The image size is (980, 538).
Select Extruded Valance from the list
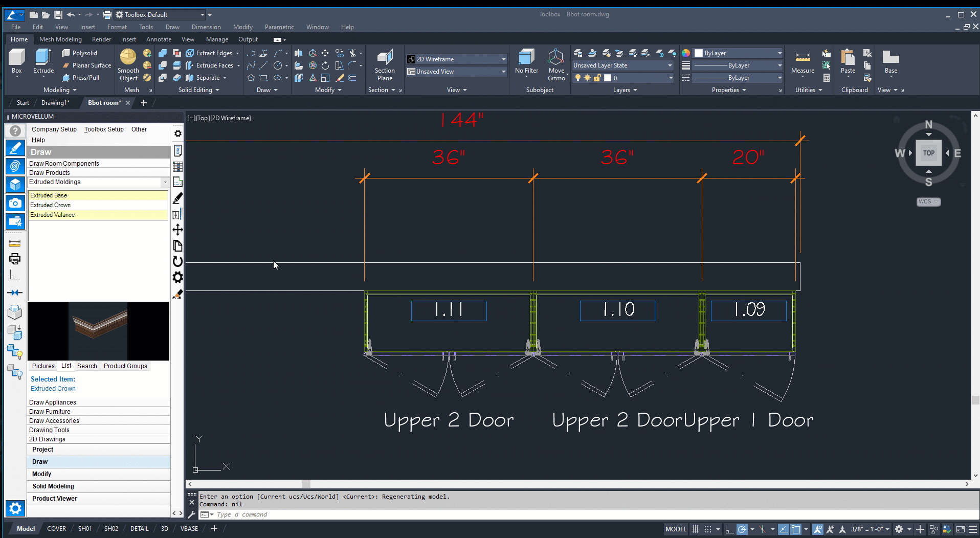click(53, 215)
